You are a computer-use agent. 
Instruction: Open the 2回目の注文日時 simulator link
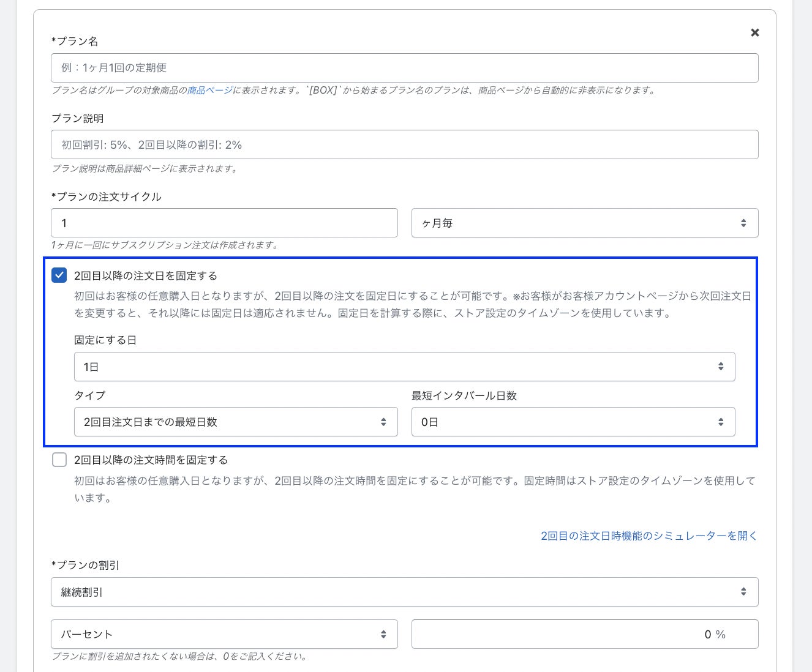[649, 536]
